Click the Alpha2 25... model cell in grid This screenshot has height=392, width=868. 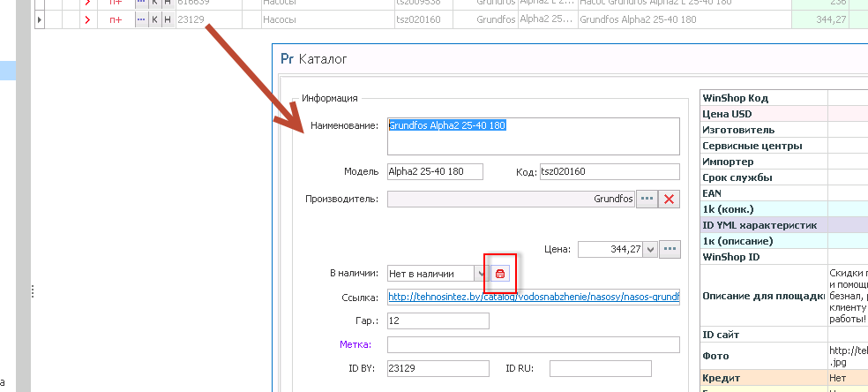[x=547, y=20]
